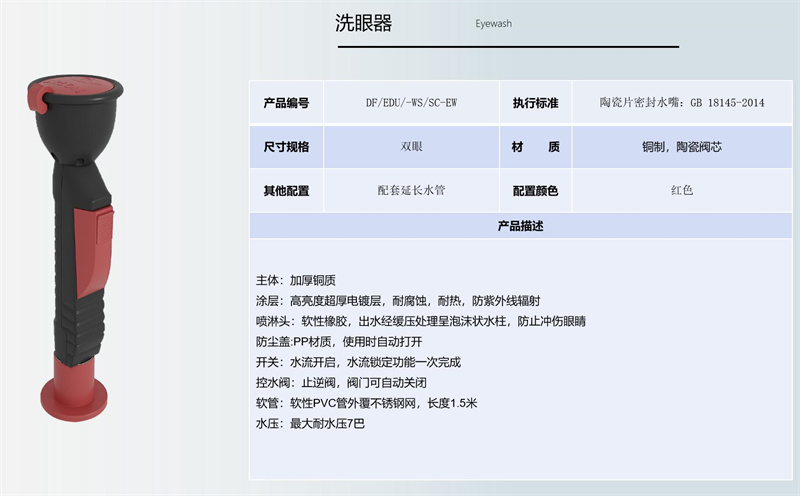Select the 尺寸规格 label cell
Screen dimensions: 800x496
286,147
